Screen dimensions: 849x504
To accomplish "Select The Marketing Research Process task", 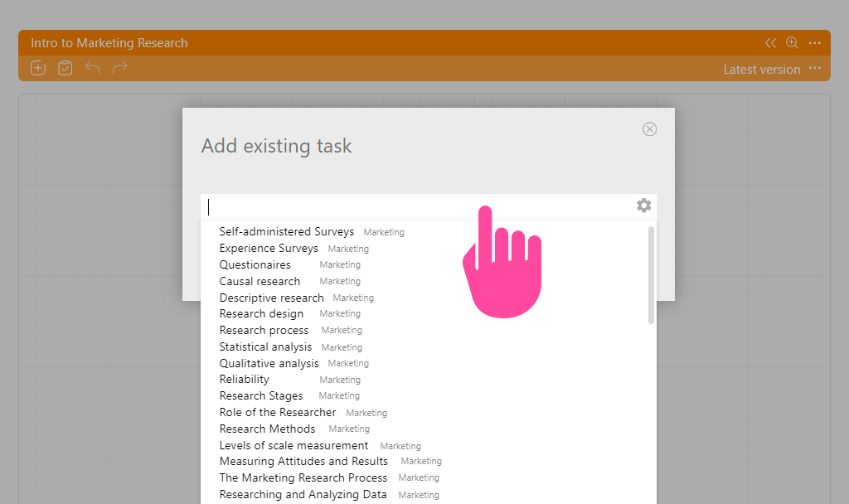I will (303, 478).
